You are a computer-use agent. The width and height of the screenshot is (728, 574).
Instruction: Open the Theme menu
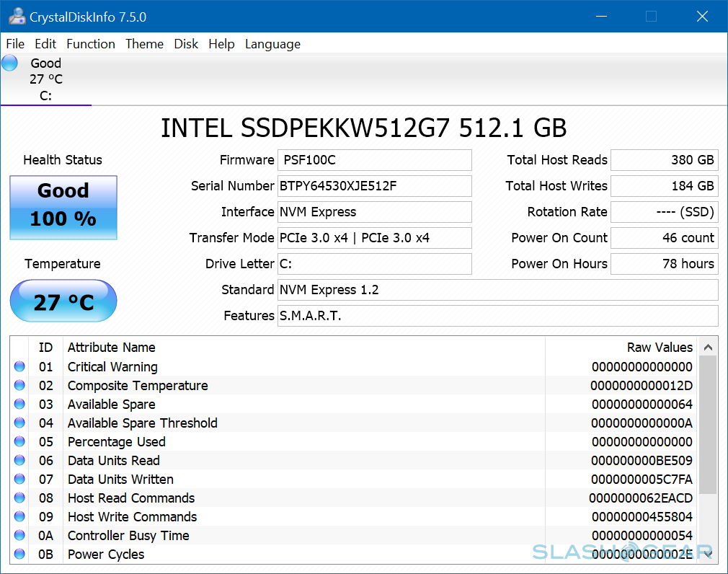[x=144, y=44]
